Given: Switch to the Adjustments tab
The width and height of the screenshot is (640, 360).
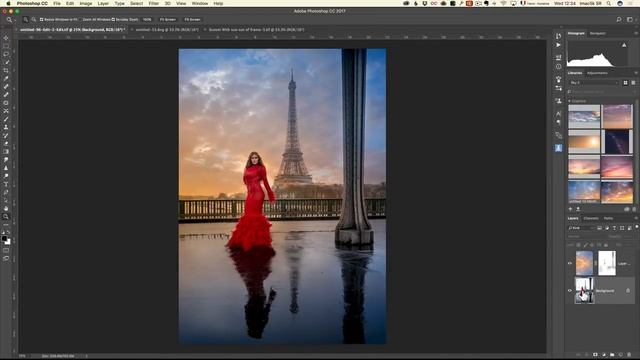Looking at the screenshot, I should pyautogui.click(x=597, y=73).
